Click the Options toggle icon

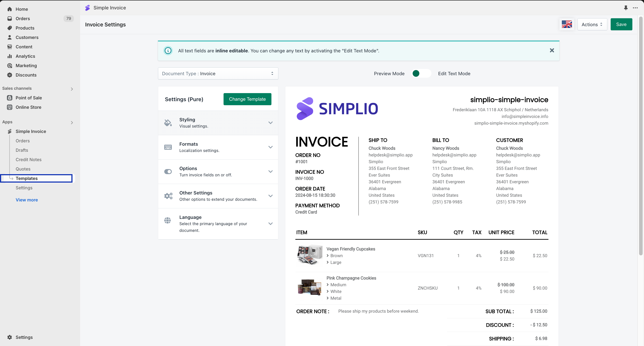click(168, 171)
